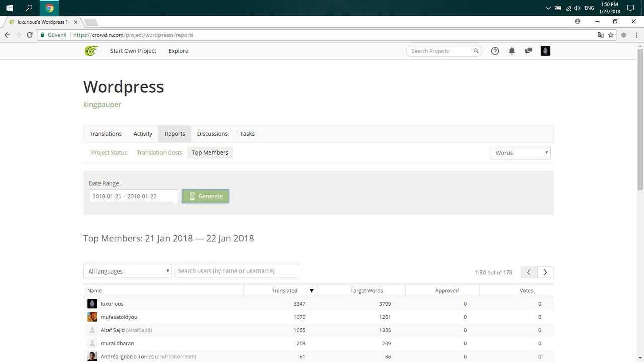
Task: Open the Windows Start menu
Action: click(9, 8)
